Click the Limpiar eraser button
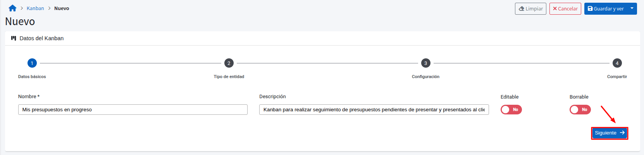This screenshot has width=644, height=155. 530,9
